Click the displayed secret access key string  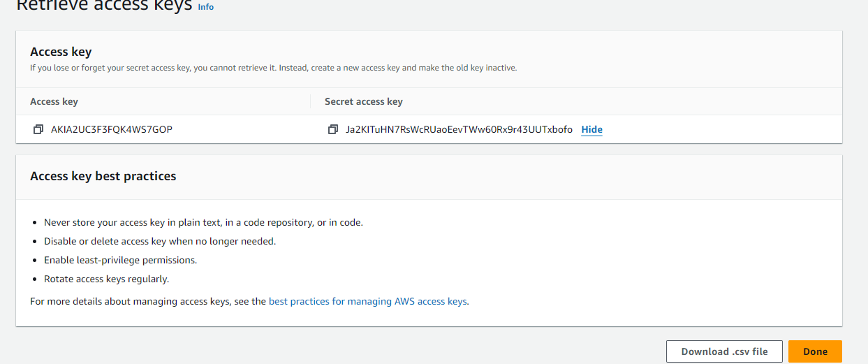(459, 130)
